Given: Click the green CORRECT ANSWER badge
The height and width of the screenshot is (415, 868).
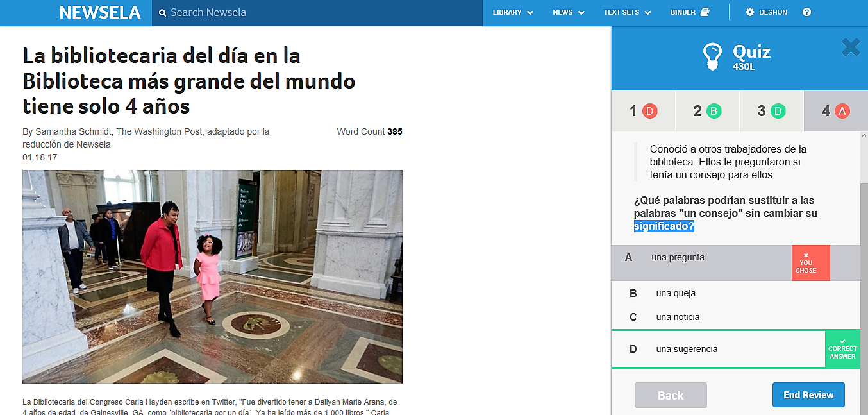Looking at the screenshot, I should 842,348.
